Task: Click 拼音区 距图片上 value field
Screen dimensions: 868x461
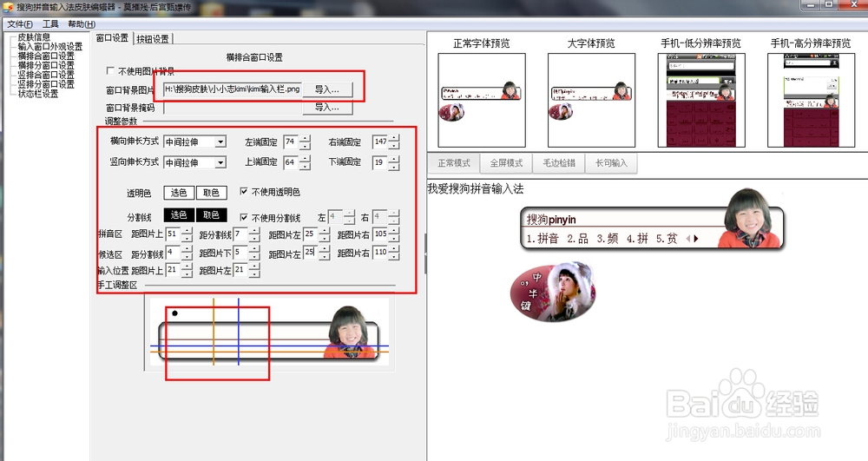Action: [x=174, y=234]
